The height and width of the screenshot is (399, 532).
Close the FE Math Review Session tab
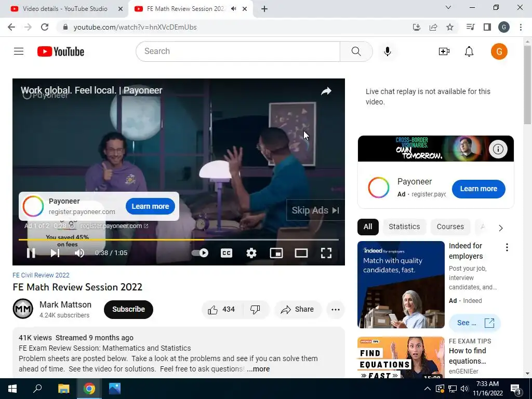pyautogui.click(x=245, y=9)
